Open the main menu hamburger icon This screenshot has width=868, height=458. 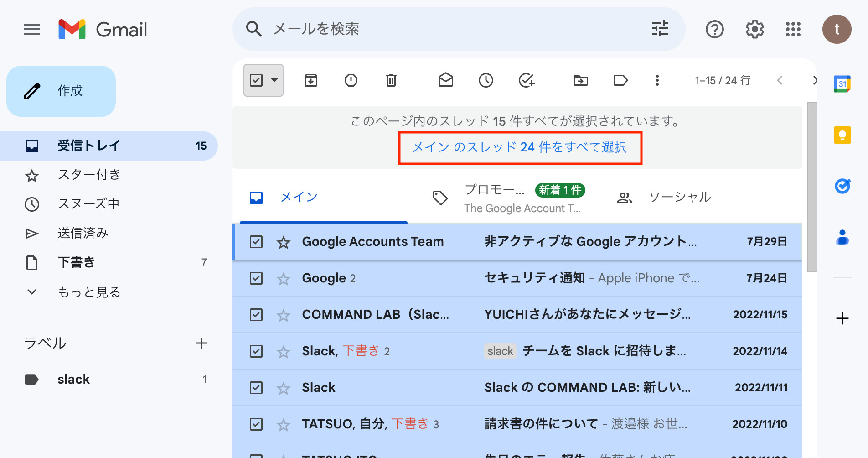click(x=32, y=30)
